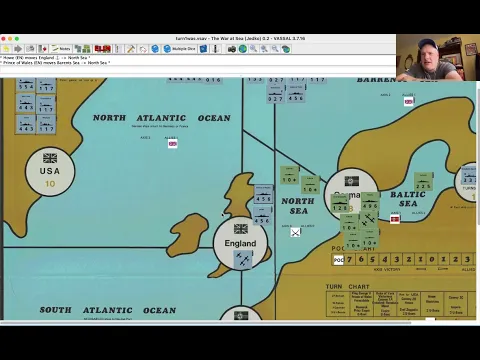Click the middle magnifier zoom icon
Image resolution: width=480 pixels, height=360 pixels.
(x=265, y=49)
